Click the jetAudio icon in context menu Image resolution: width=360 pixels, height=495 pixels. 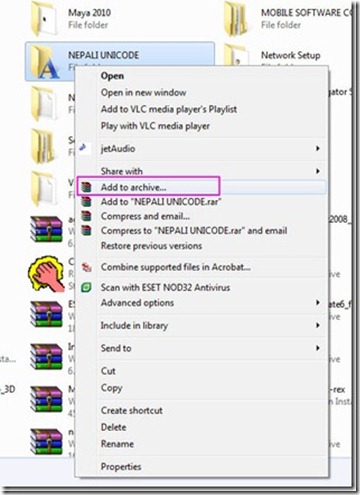[x=84, y=147]
